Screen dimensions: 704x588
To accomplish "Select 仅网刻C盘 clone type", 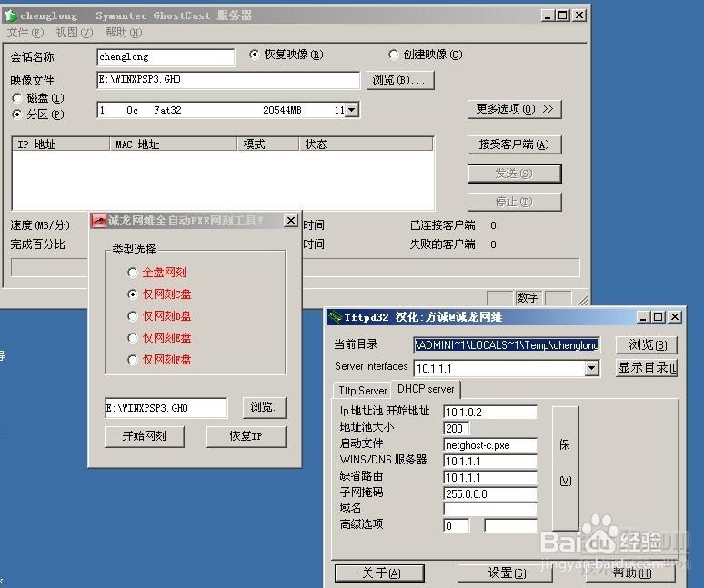I will [x=159, y=294].
